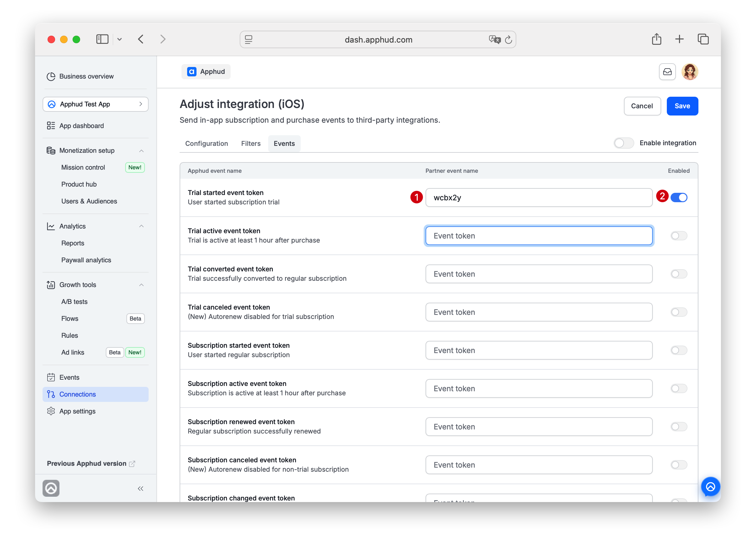Open the chat support bubble icon

pos(710,487)
